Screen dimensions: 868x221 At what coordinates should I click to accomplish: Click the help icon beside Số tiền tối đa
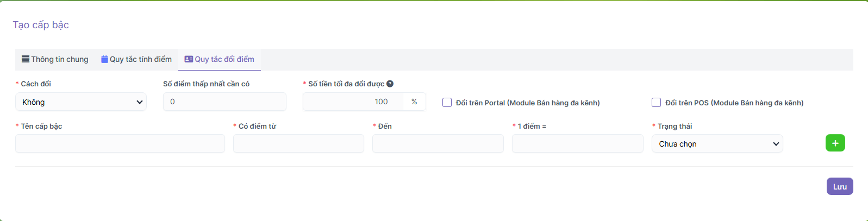click(x=390, y=84)
